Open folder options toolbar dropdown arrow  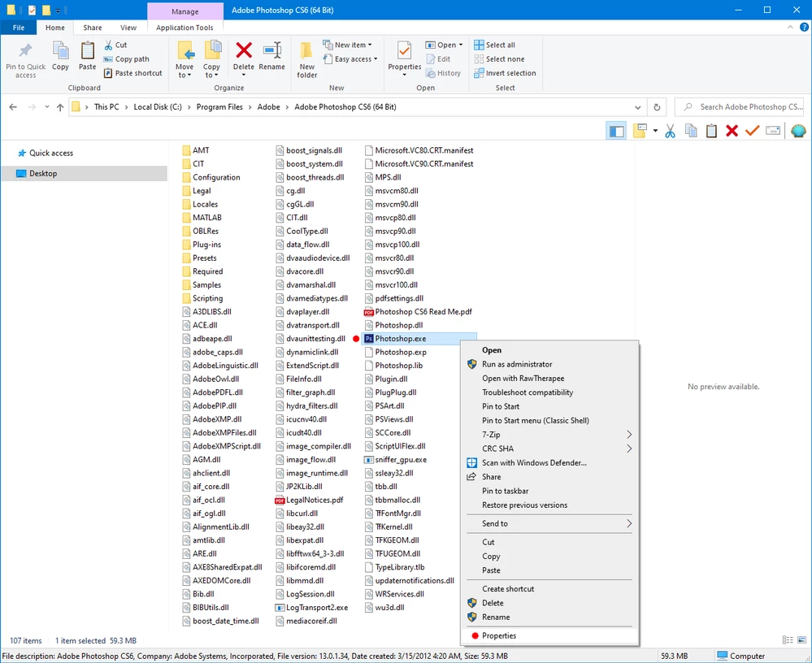(x=655, y=131)
